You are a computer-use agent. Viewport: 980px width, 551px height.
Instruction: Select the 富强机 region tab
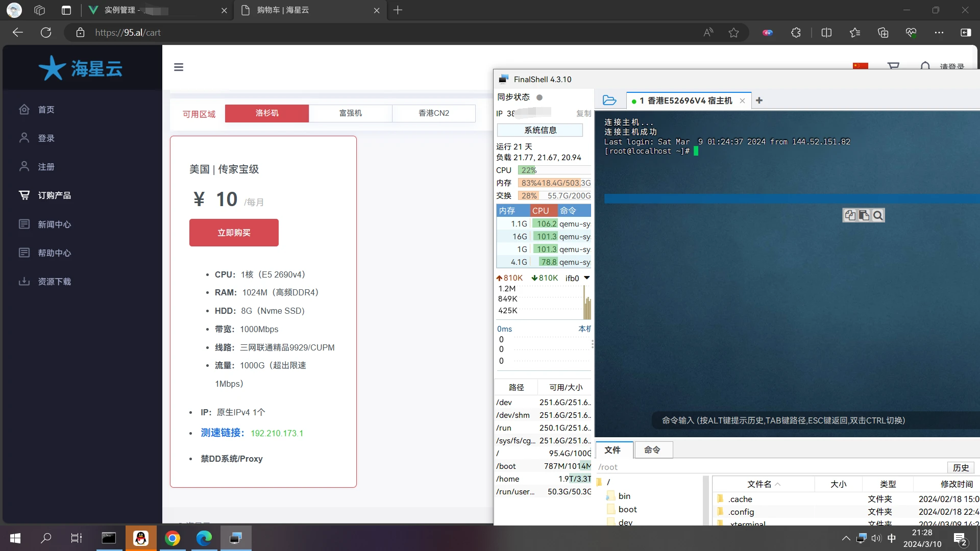click(x=351, y=113)
